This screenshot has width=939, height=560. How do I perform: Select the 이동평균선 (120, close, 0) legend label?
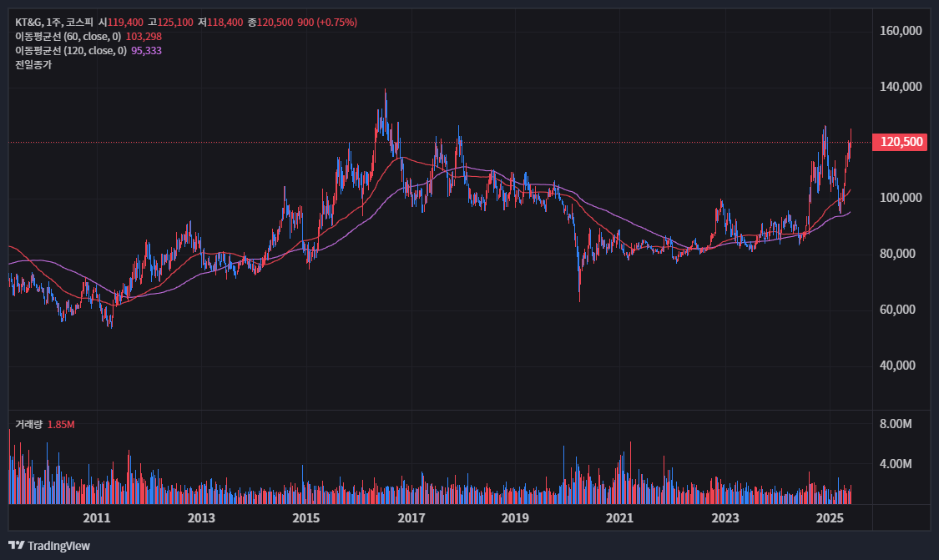(x=71, y=51)
